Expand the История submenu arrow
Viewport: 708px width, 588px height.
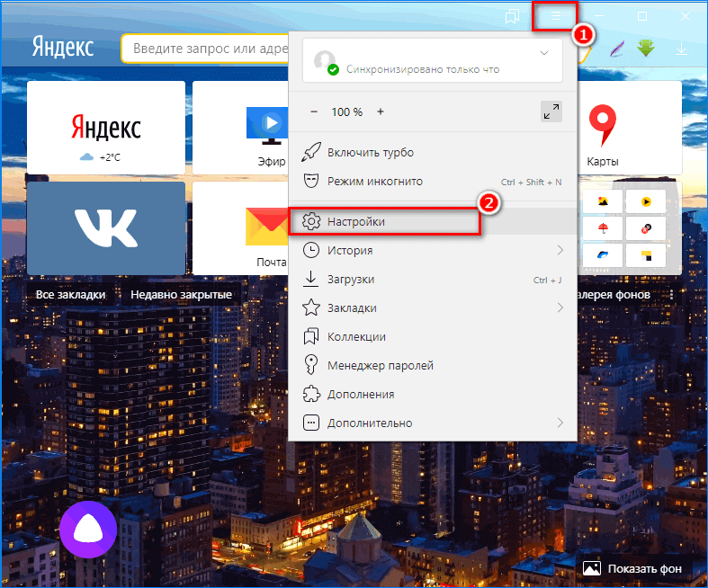560,250
